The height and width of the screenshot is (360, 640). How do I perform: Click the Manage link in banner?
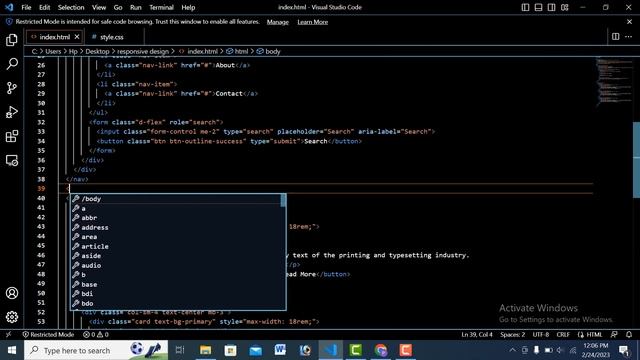pos(278,22)
